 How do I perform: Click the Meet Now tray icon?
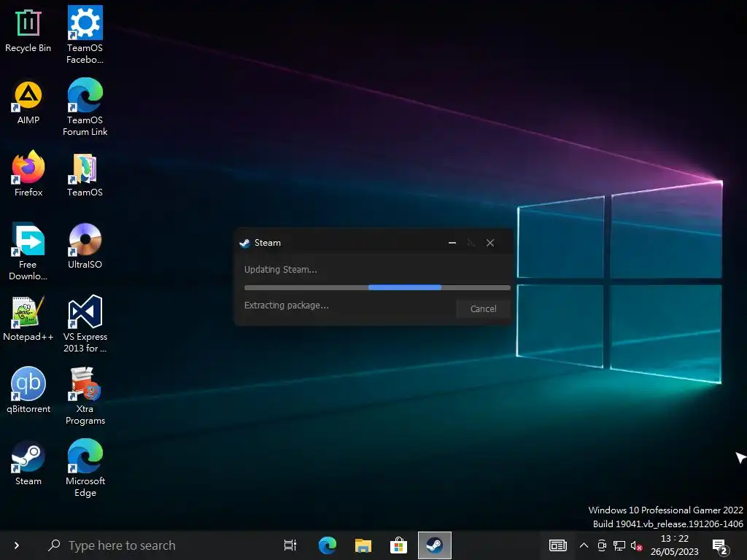tap(602, 545)
